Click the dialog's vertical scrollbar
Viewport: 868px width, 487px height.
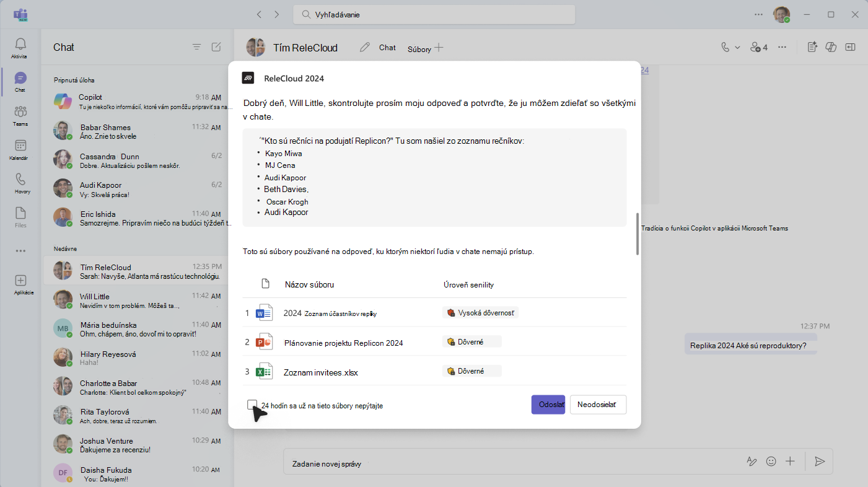pos(637,234)
